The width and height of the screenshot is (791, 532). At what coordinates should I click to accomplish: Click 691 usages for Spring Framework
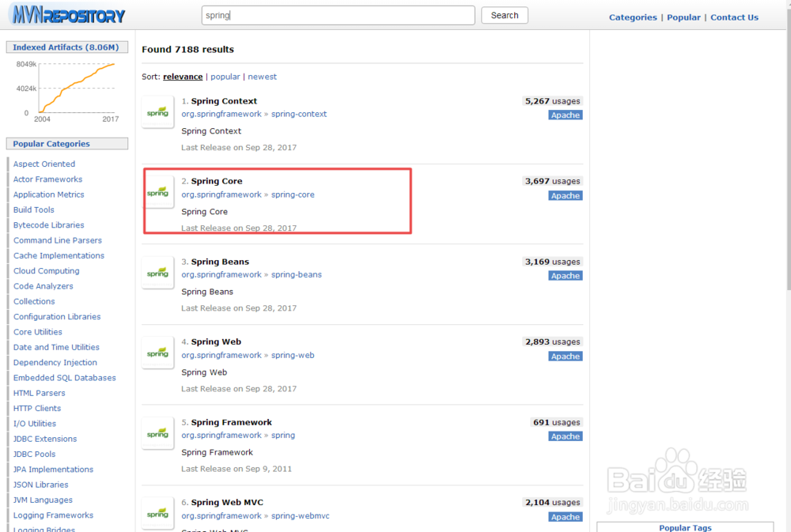coord(556,422)
